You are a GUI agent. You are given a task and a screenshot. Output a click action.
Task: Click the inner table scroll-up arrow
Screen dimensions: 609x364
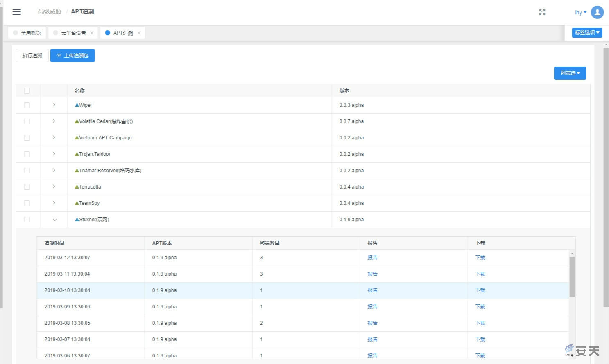pos(572,254)
